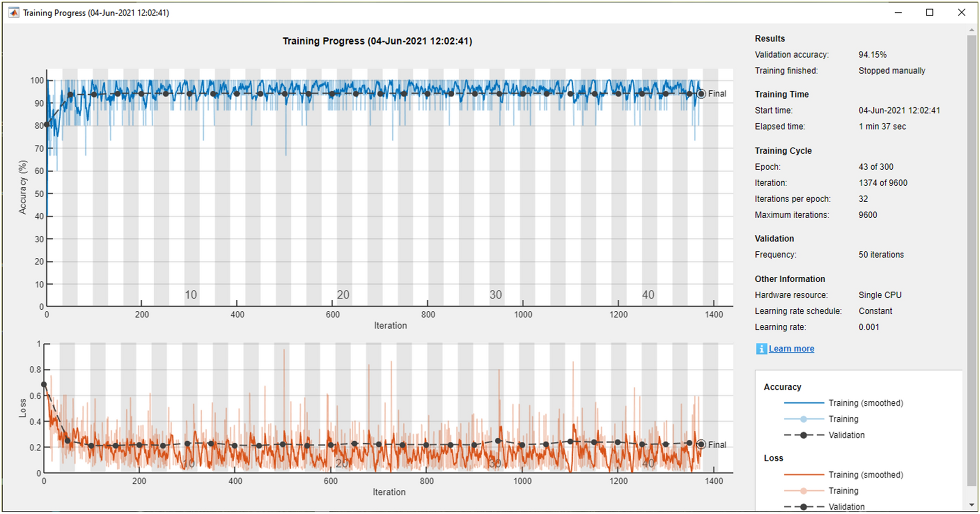This screenshot has height=514, width=980.
Task: Close the Training Progress window
Action: click(x=961, y=13)
